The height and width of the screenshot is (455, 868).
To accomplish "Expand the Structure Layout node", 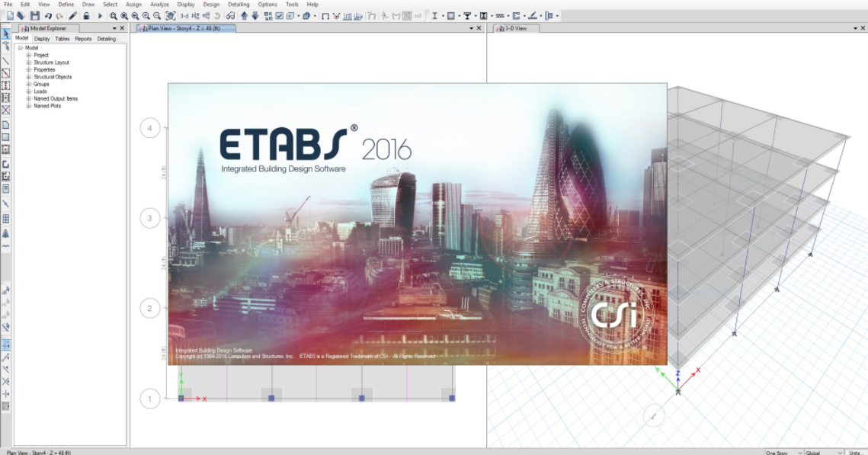I will click(29, 62).
